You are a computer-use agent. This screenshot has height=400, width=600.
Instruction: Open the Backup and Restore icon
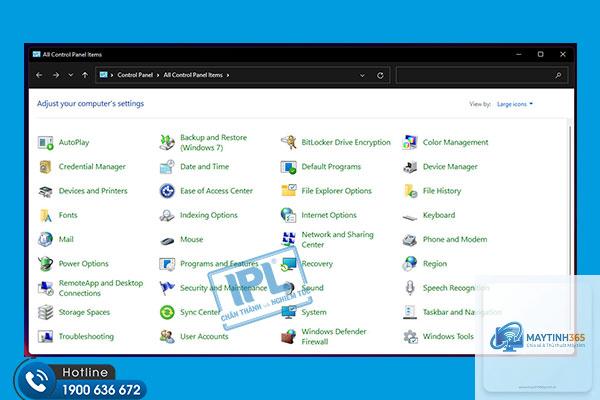pyautogui.click(x=167, y=142)
